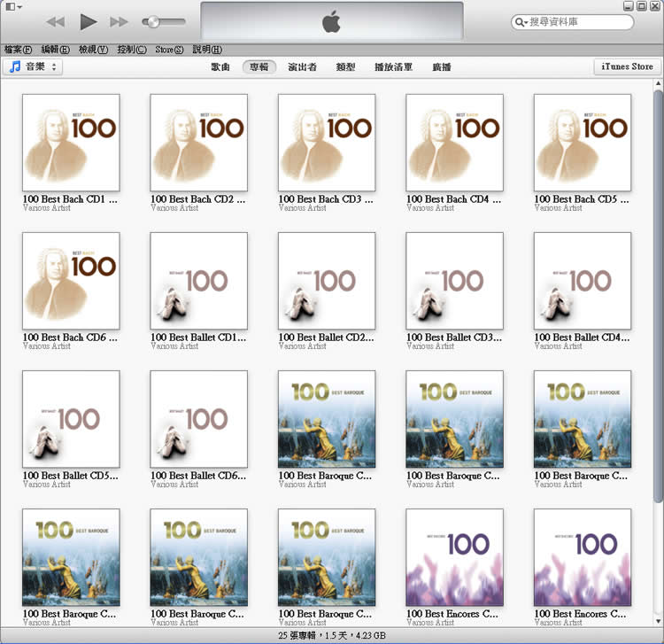
Task: Select the 100 Best Bach CD2 album cover
Action: (x=199, y=143)
